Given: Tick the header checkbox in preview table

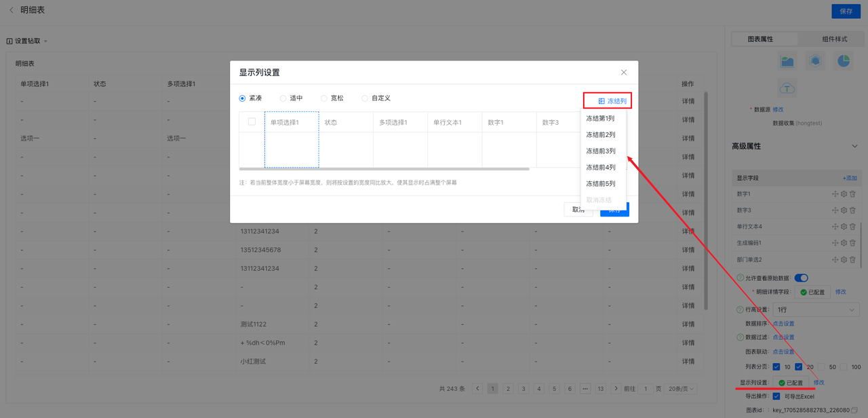Looking at the screenshot, I should [252, 122].
